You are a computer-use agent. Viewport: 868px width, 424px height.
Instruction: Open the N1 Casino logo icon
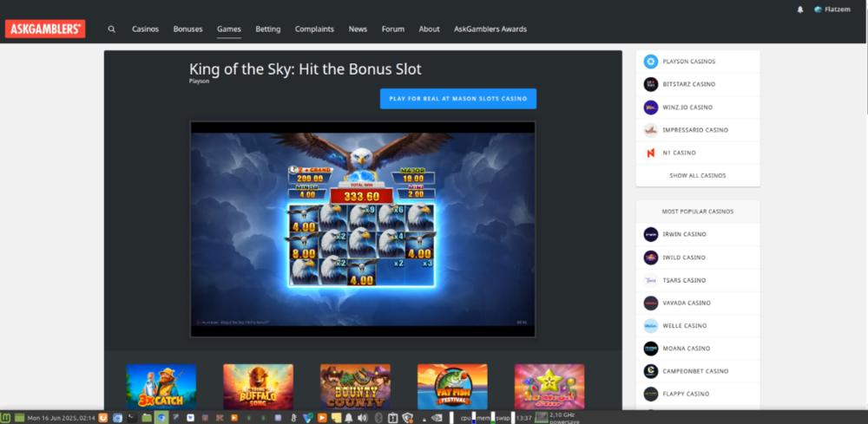(651, 153)
